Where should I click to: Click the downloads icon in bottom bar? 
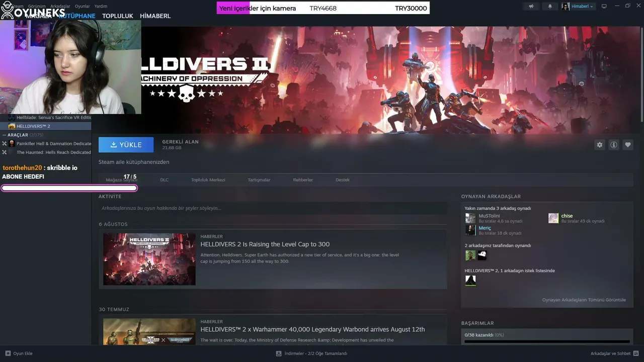(279, 353)
